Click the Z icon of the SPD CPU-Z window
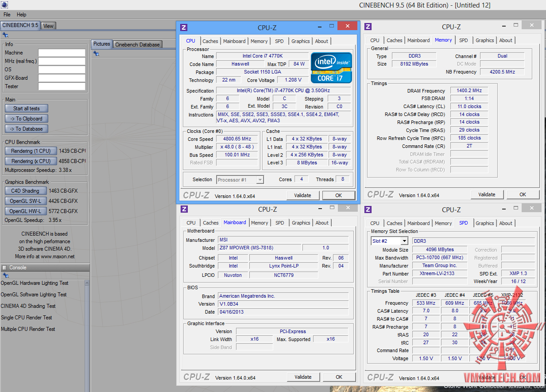This screenshot has height=392, width=546. coord(368,210)
